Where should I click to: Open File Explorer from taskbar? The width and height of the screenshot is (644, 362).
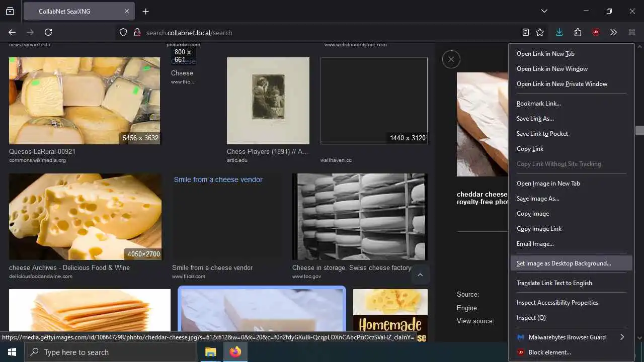(x=210, y=352)
